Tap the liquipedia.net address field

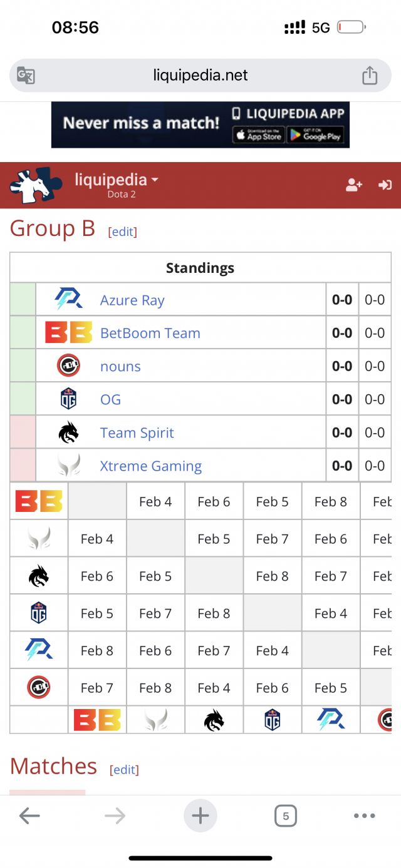200,76
